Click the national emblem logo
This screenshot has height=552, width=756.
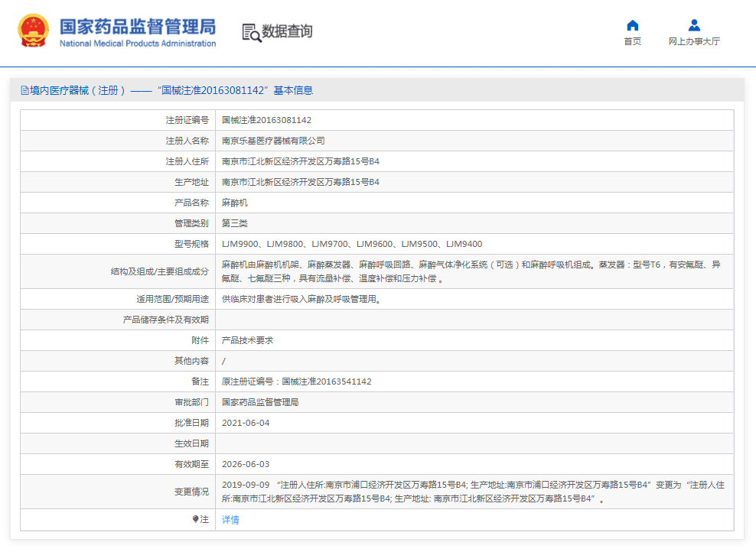tap(33, 31)
